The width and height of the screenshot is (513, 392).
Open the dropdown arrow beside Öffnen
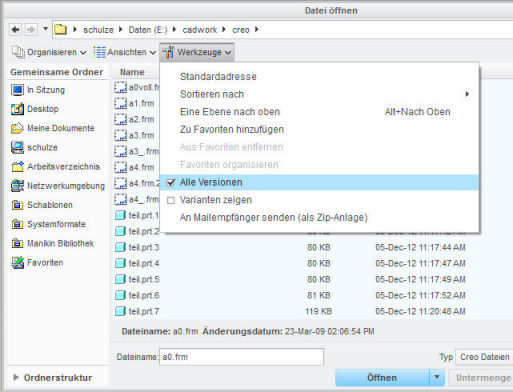coord(437,378)
